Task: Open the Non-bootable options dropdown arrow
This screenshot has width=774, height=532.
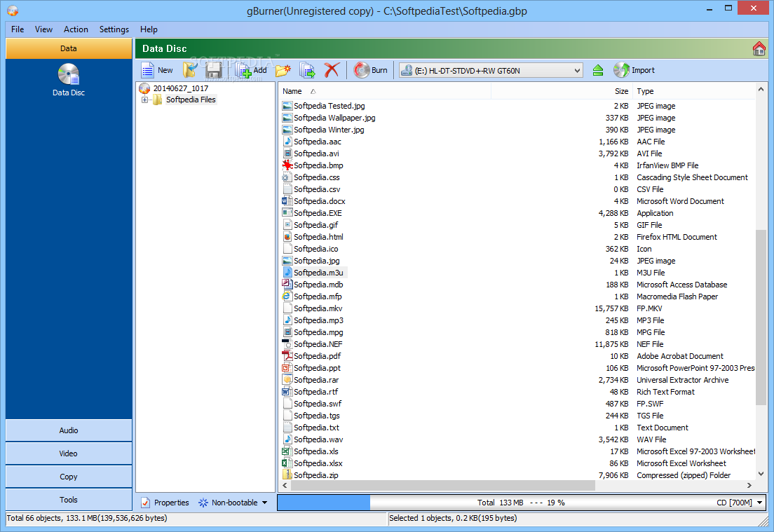Action: (264, 503)
